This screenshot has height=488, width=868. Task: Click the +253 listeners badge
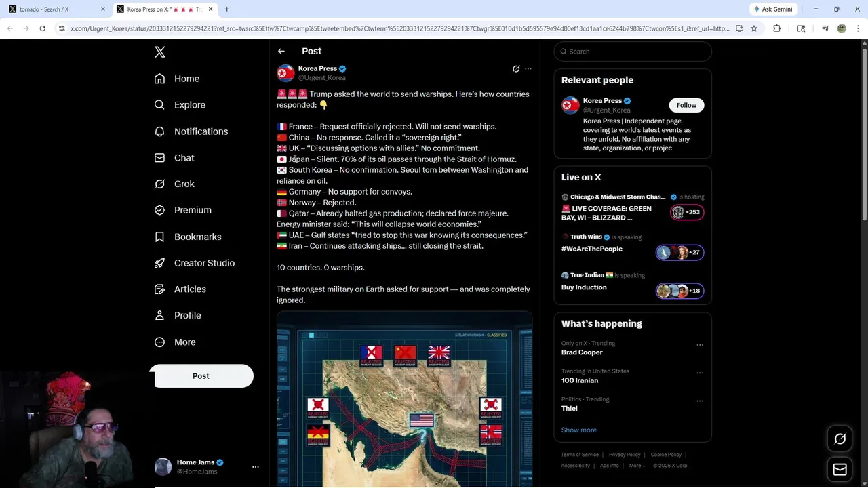click(687, 212)
